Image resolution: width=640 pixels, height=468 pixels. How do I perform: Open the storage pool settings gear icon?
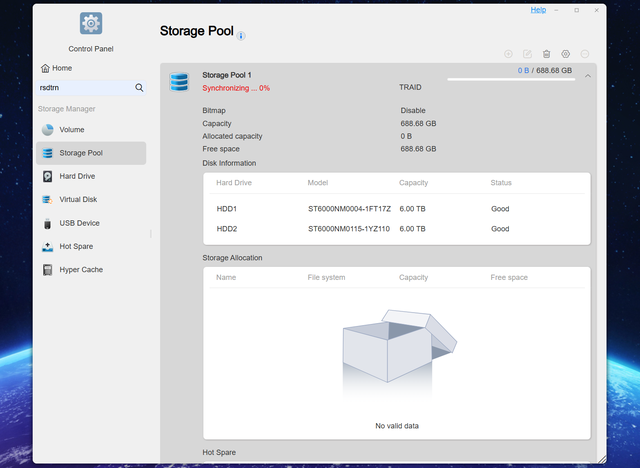pos(565,54)
